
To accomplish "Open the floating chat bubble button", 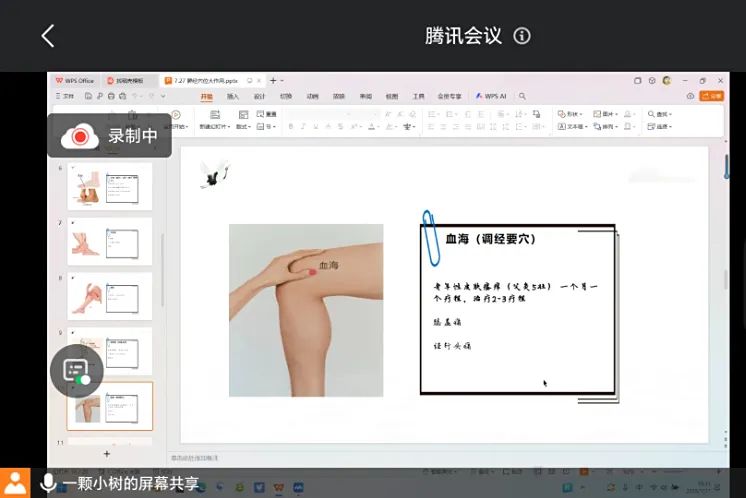I will [76, 370].
